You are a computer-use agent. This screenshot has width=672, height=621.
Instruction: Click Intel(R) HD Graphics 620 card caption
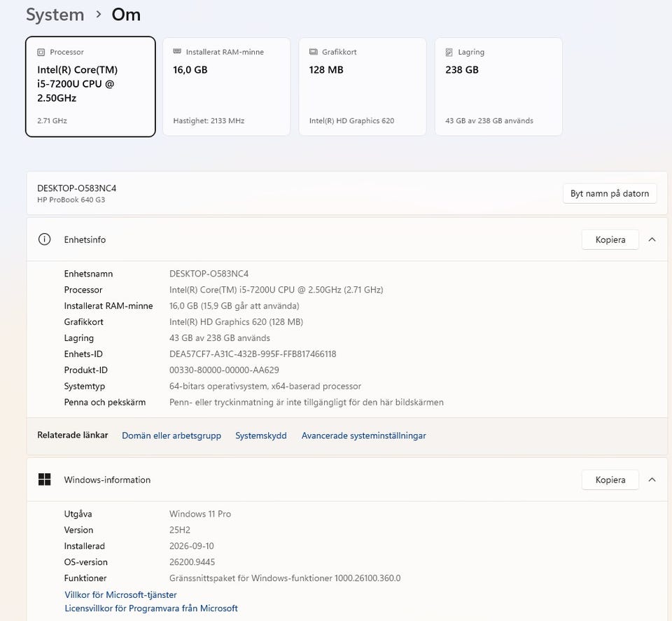(351, 120)
